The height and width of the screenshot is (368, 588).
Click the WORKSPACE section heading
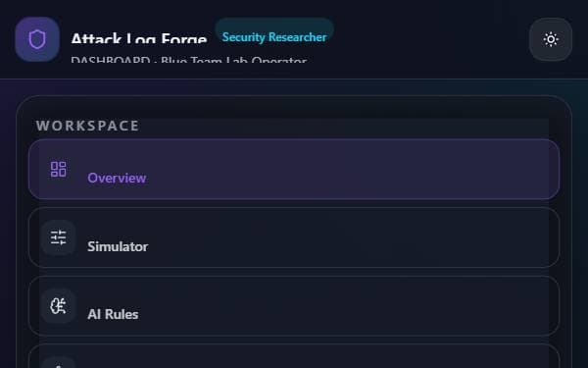point(88,126)
